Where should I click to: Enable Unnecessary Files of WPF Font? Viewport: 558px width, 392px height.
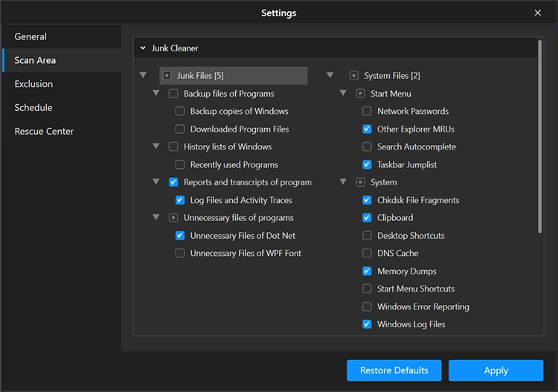[180, 254]
